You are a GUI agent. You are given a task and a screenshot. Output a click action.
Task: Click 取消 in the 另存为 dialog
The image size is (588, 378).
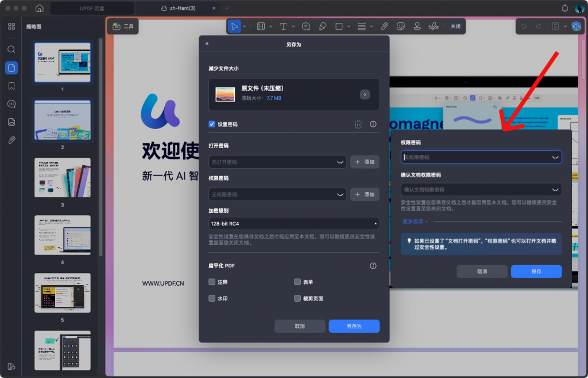tap(300, 326)
